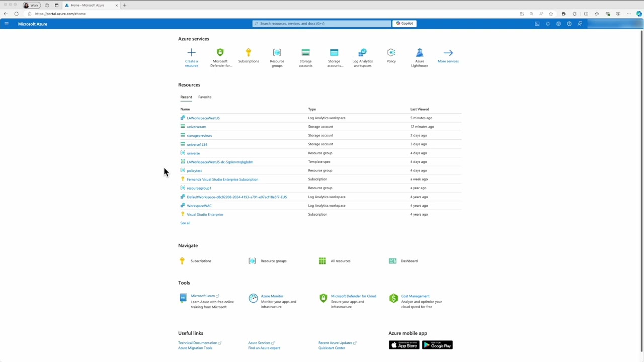Open the policytest resource group
This screenshot has width=644, height=362.
[x=194, y=170]
